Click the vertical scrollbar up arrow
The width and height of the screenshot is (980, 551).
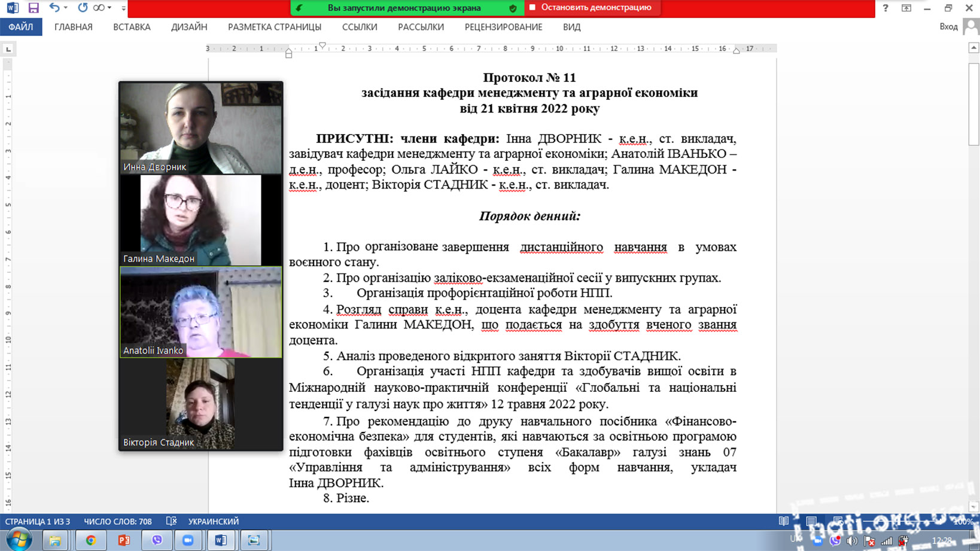point(974,48)
